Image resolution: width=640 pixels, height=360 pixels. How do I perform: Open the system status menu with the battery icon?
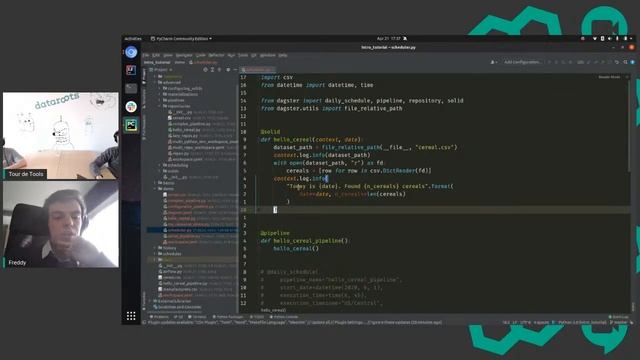[626, 39]
